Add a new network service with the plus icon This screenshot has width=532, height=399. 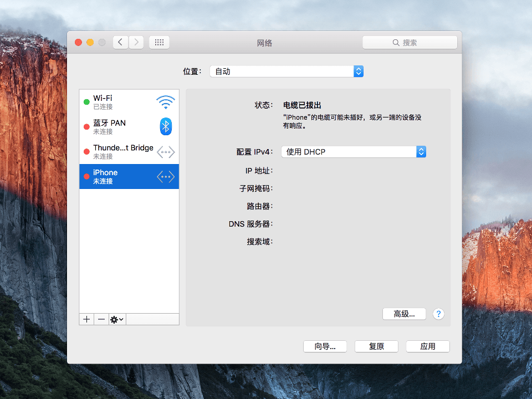pyautogui.click(x=86, y=319)
